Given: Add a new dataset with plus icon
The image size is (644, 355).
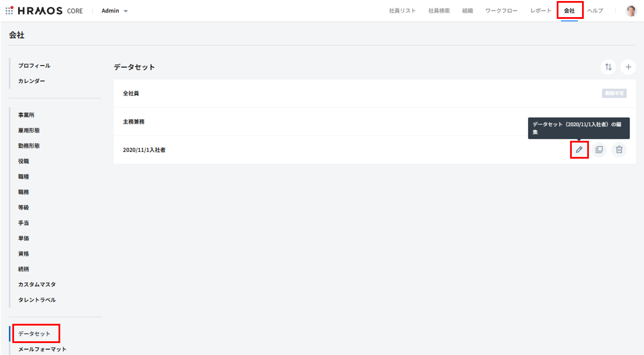Looking at the screenshot, I should [628, 67].
